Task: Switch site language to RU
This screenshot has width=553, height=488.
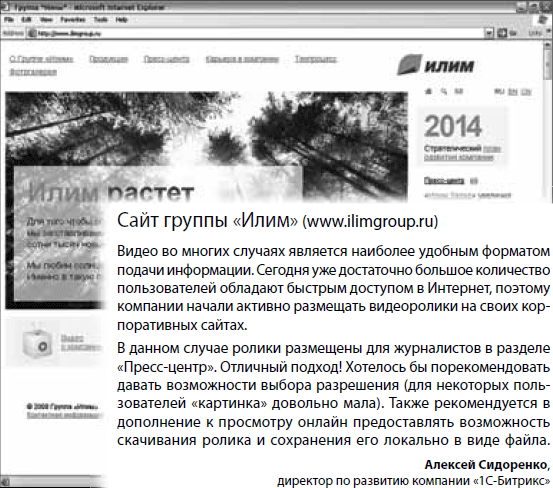Action: 499,92
